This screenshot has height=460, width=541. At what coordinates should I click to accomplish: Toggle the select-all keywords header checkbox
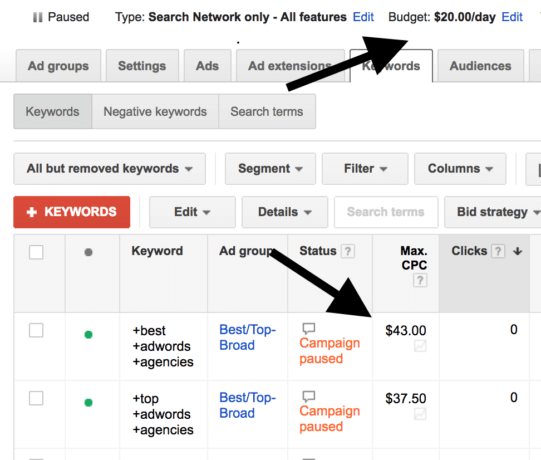coord(36,252)
